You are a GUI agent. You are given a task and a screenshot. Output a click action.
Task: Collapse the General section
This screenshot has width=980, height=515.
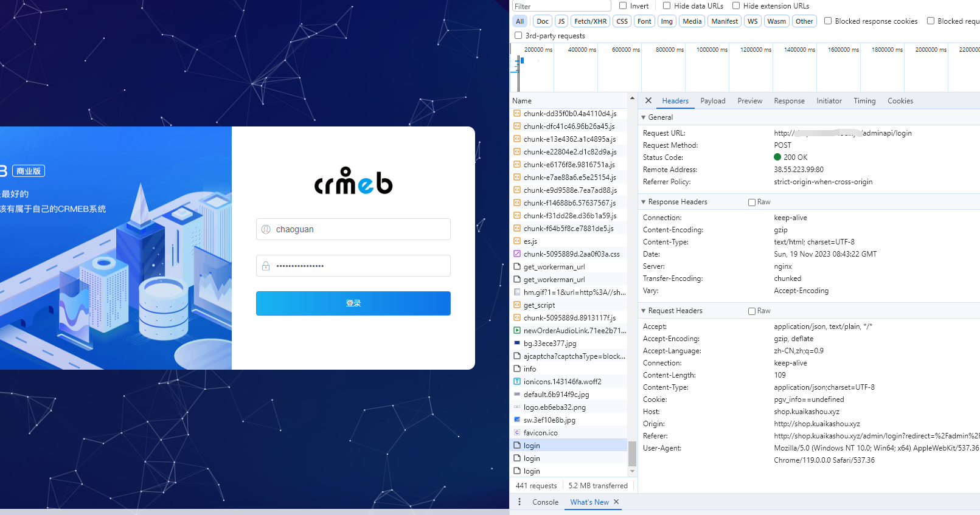[644, 117]
